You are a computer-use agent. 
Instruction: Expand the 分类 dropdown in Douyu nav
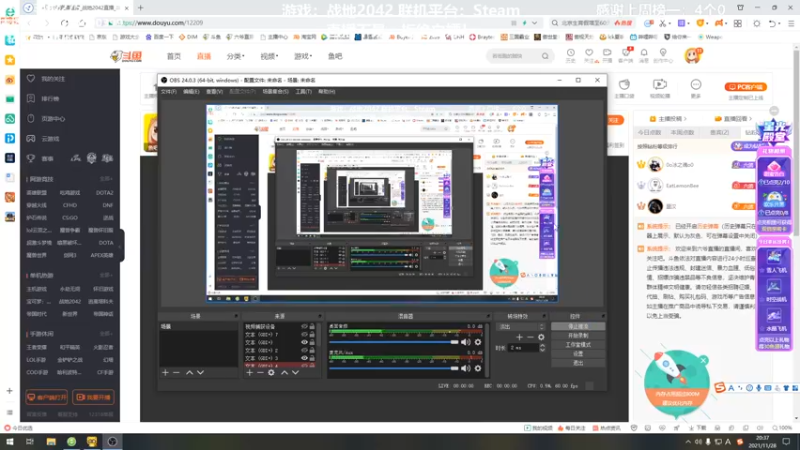point(236,56)
